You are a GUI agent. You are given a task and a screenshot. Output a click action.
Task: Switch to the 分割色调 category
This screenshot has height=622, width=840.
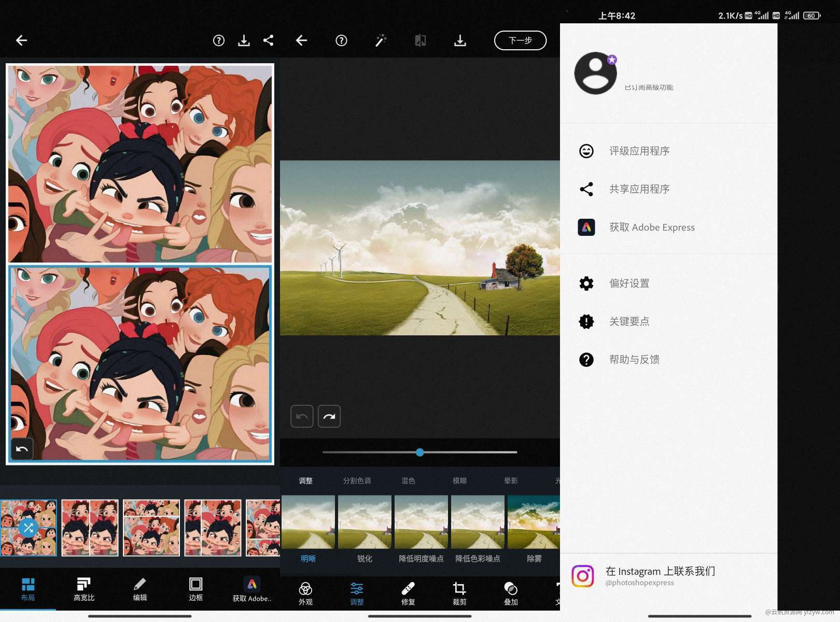pyautogui.click(x=357, y=480)
